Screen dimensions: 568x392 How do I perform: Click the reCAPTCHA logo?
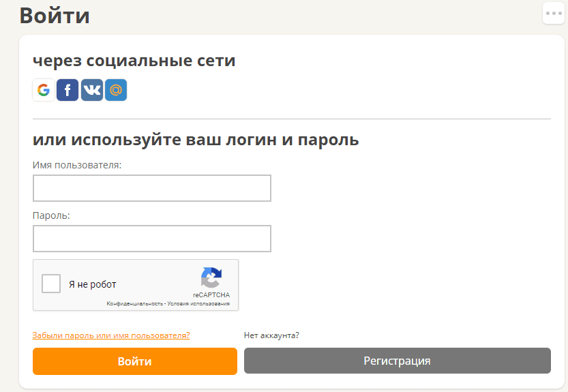(x=211, y=277)
